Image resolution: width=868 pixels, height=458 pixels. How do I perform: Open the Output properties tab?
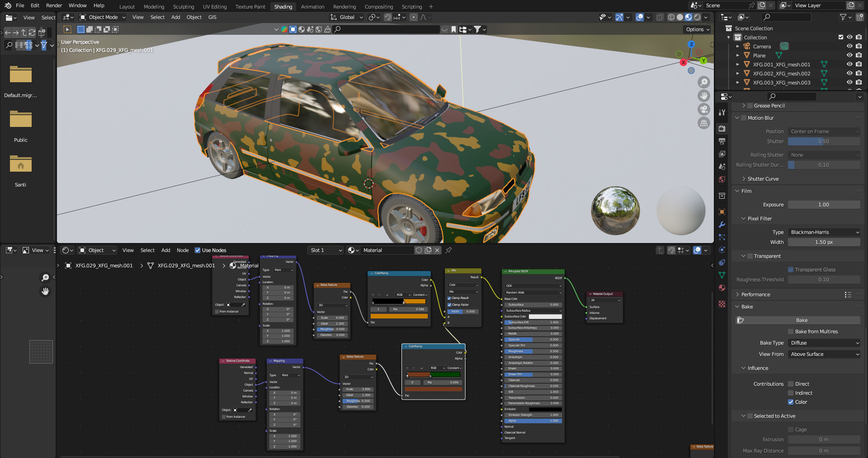(722, 141)
